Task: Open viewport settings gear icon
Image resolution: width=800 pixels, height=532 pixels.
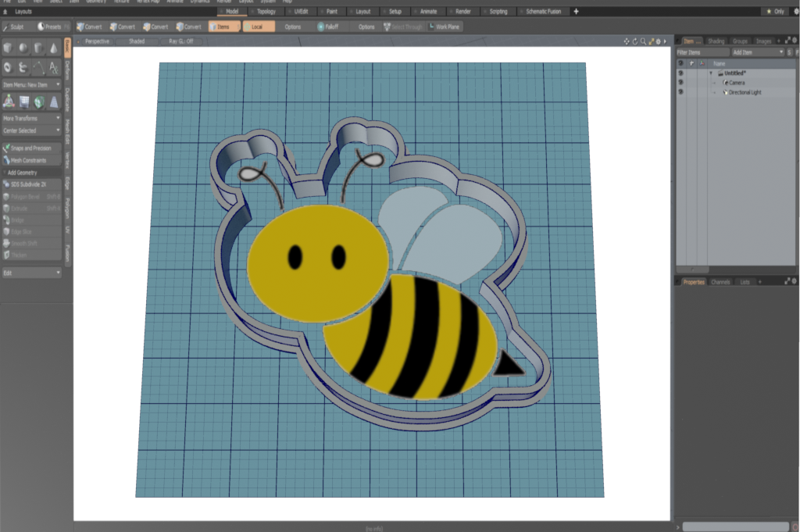Action: tap(658, 41)
